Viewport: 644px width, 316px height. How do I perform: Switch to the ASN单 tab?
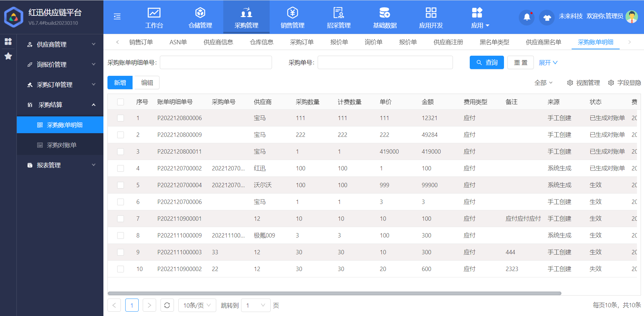(178, 42)
